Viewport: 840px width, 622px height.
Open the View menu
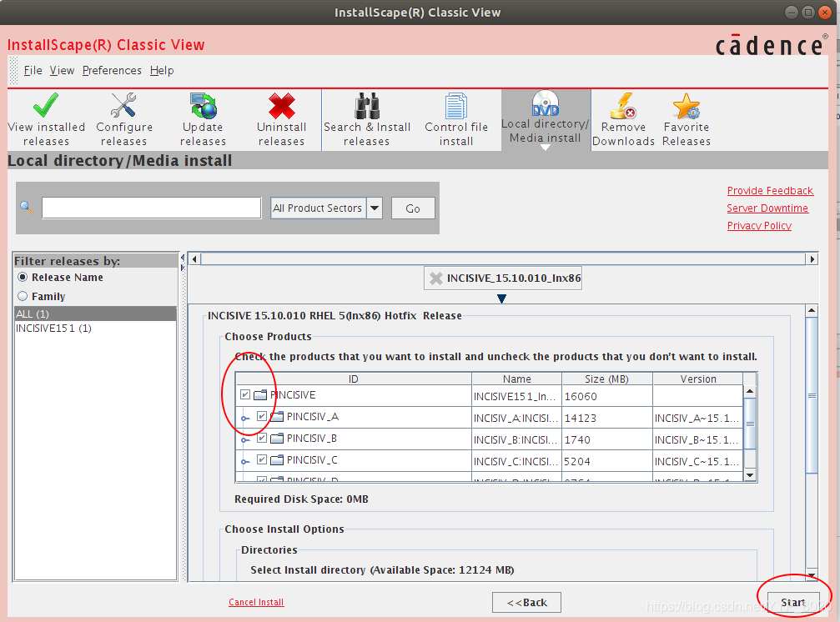pyautogui.click(x=62, y=70)
